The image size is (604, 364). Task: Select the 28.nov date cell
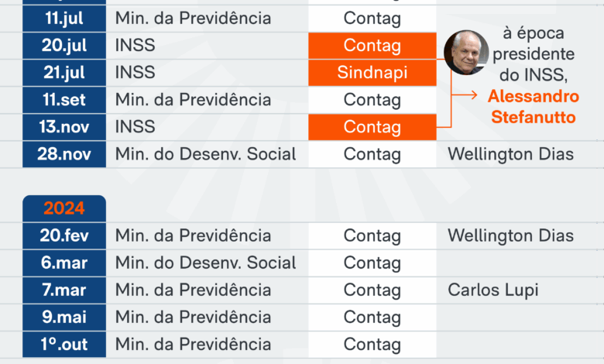64,154
